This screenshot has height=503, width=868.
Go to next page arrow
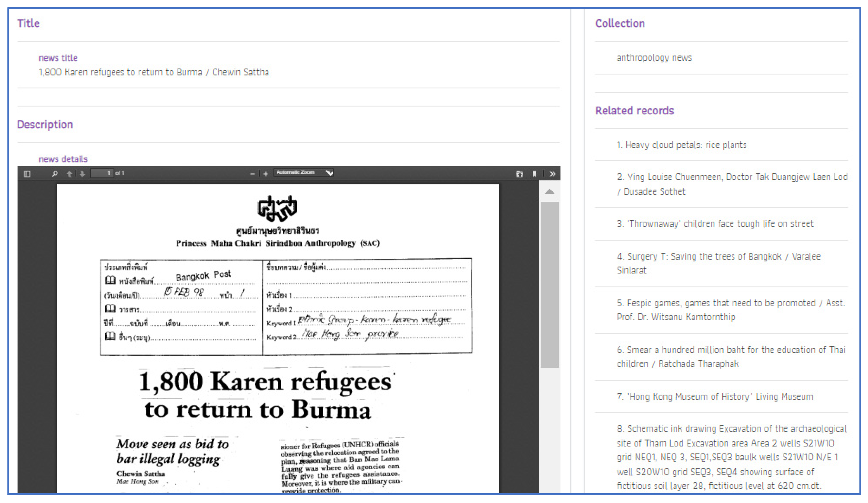coord(82,174)
